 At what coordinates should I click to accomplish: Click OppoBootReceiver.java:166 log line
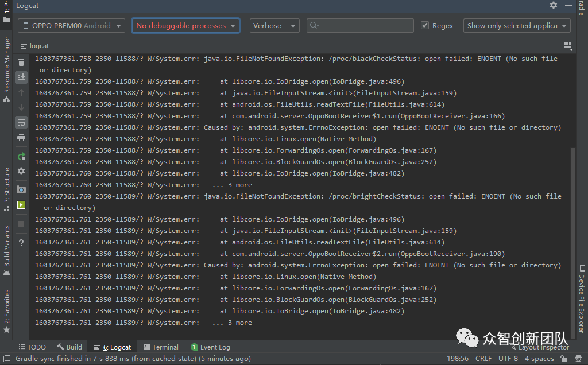270,116
